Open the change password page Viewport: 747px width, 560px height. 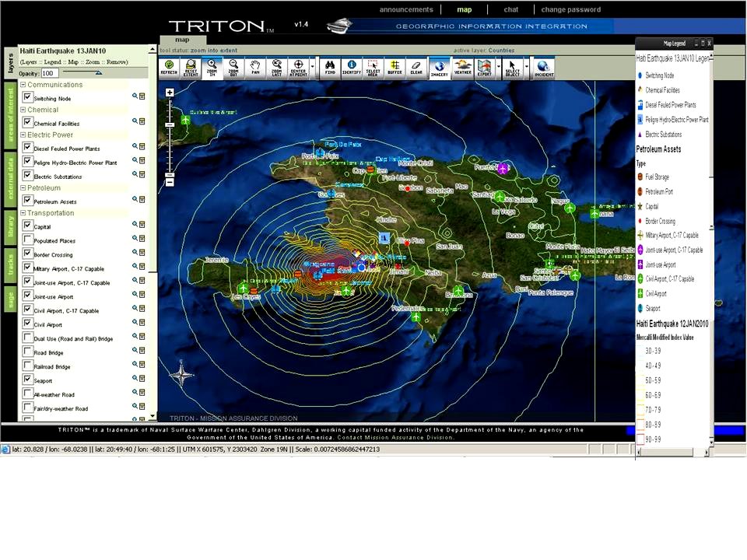pyautogui.click(x=570, y=9)
